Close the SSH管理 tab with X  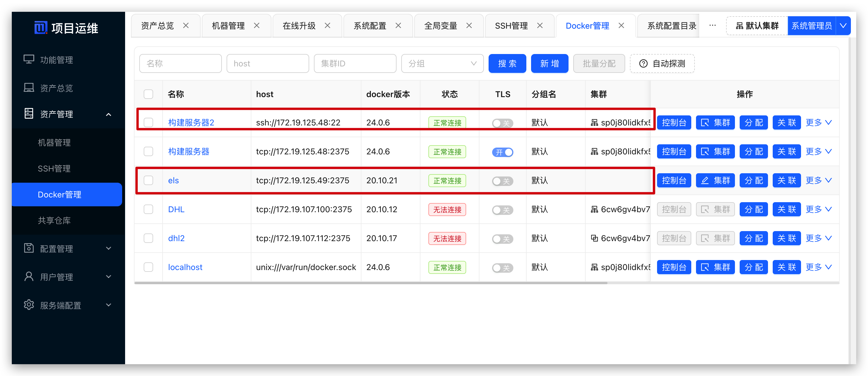click(540, 26)
